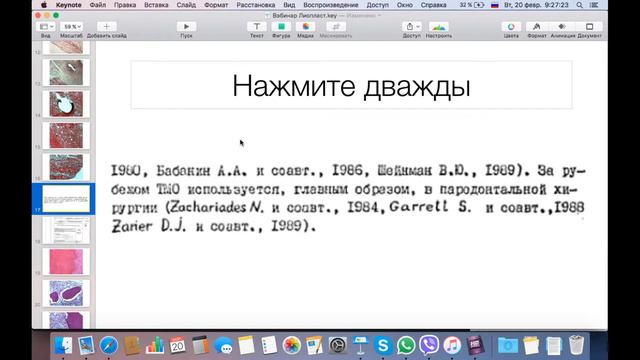Open Viber in the Dock
640x360 pixels.
(x=429, y=346)
